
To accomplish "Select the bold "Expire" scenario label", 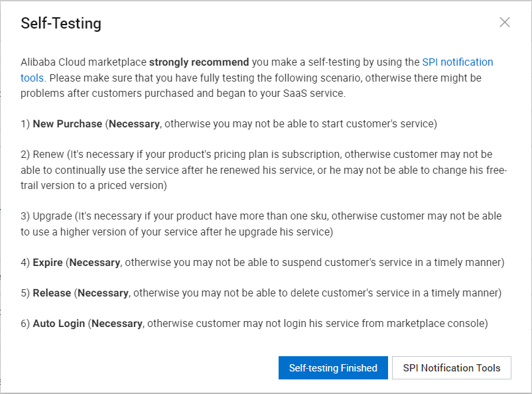I will pos(48,263).
